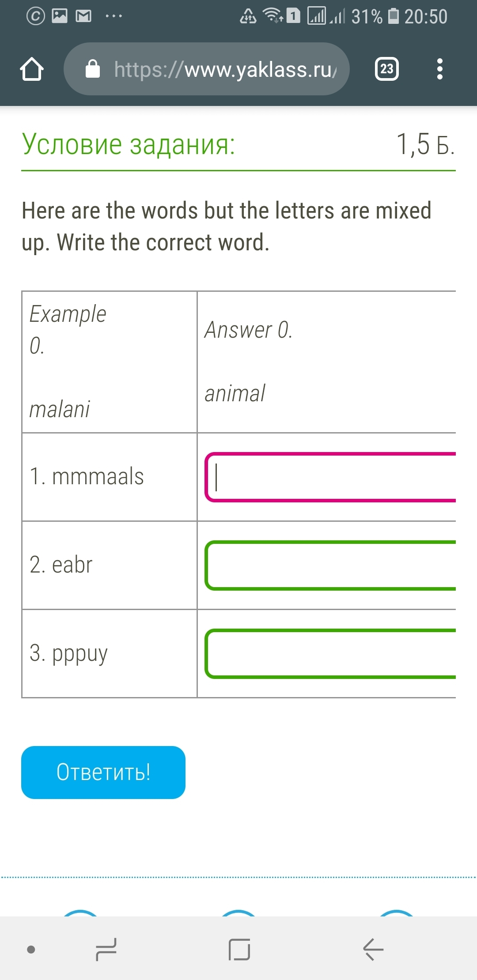Tap the Условие задания heading
The height and width of the screenshot is (980, 477).
[x=129, y=144]
